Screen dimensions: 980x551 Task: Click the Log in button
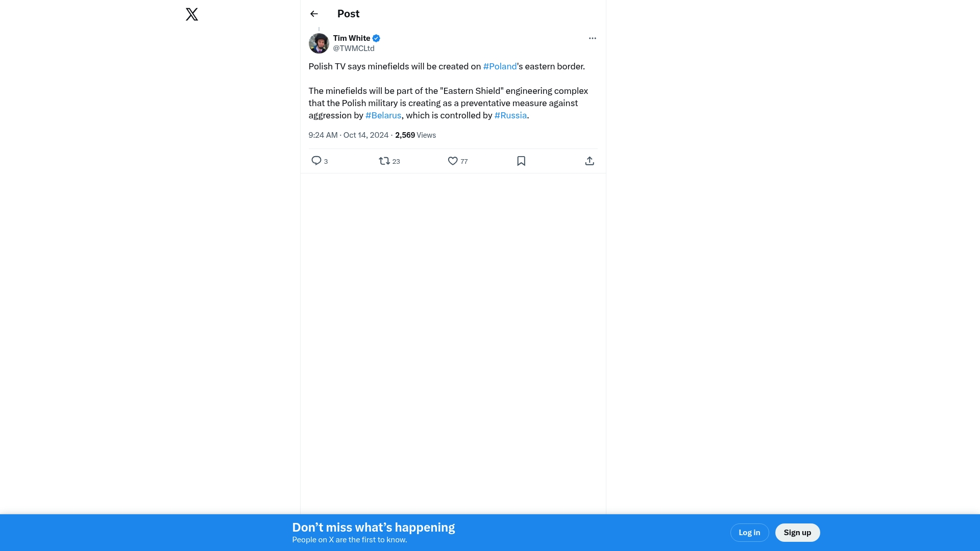point(749,533)
